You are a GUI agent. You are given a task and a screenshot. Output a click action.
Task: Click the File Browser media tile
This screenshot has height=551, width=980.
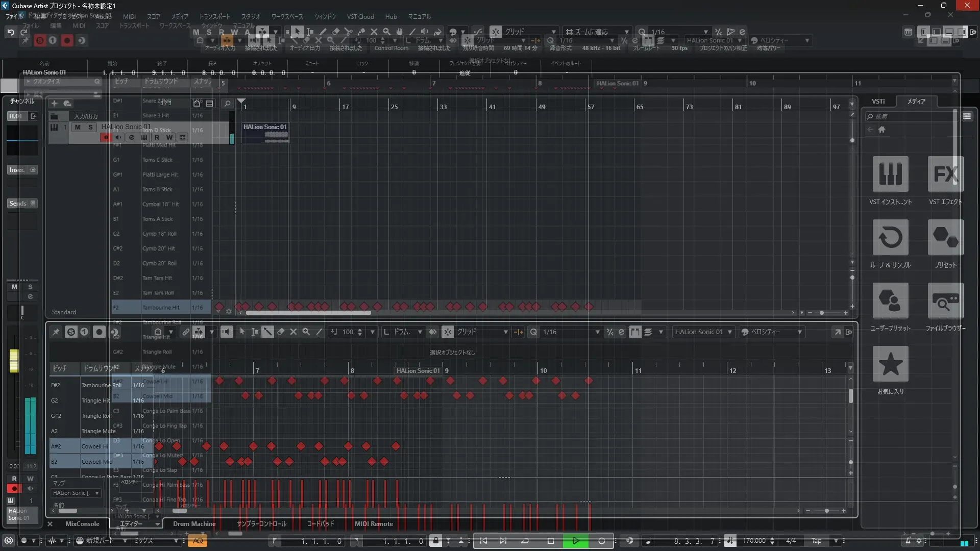click(x=945, y=301)
